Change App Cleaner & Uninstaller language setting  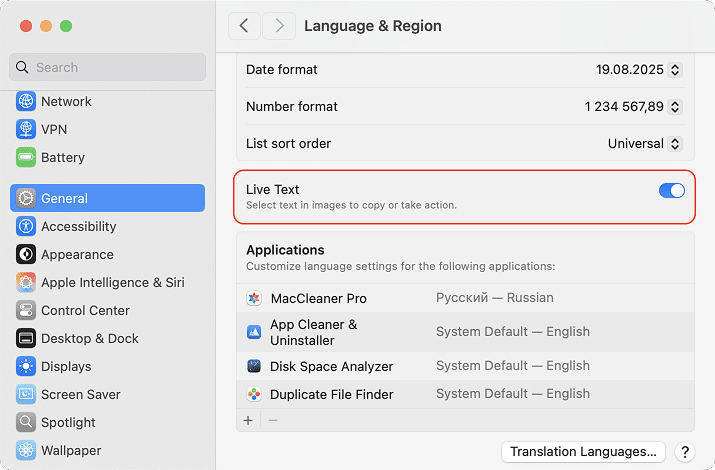pos(513,332)
